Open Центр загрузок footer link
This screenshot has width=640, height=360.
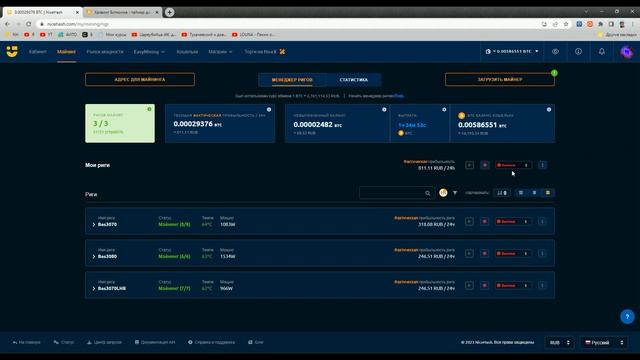[x=104, y=342]
